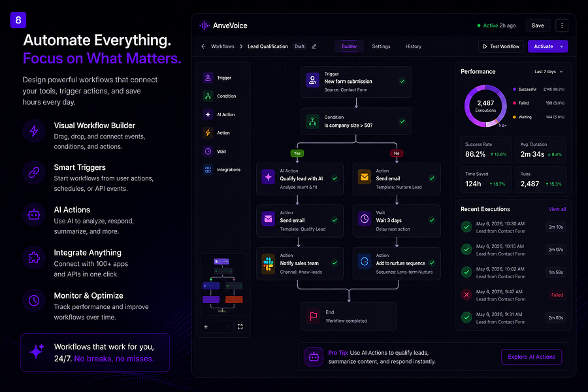
Task: Click View all in Recent Executions
Action: (x=557, y=209)
